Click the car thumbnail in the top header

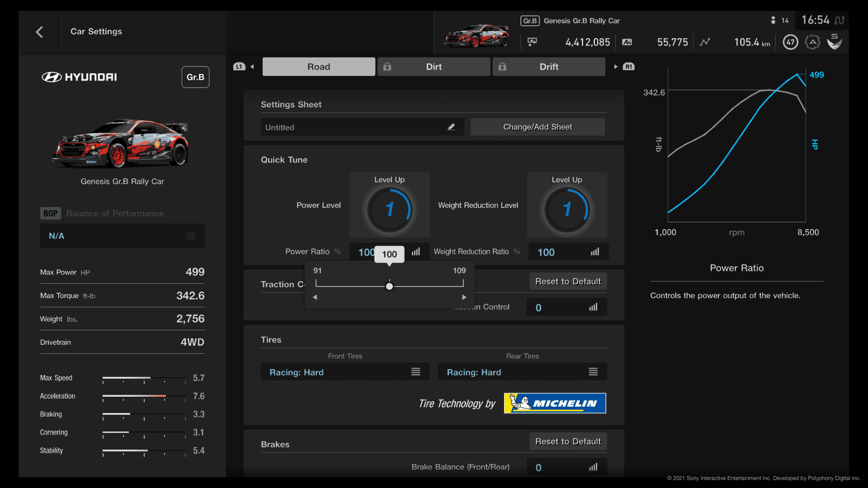(x=476, y=36)
